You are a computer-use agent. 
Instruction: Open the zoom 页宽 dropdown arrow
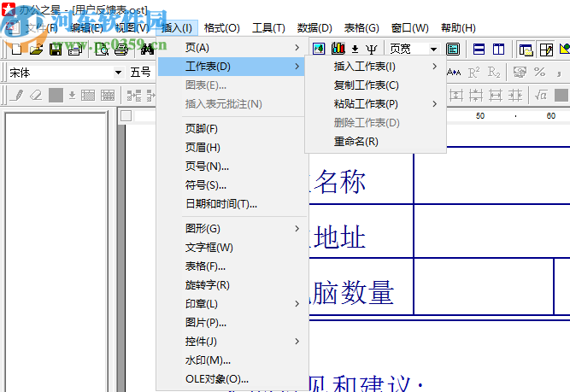[433, 49]
